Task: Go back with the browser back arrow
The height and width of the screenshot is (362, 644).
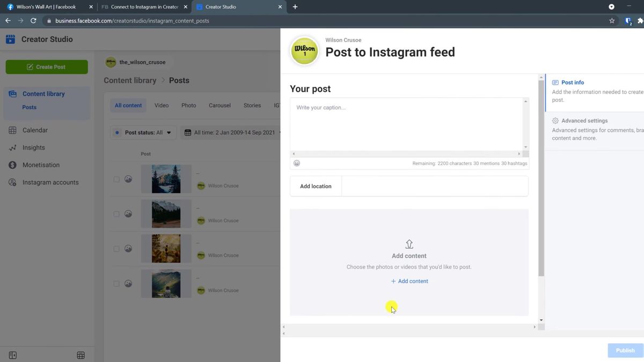Action: point(8,21)
